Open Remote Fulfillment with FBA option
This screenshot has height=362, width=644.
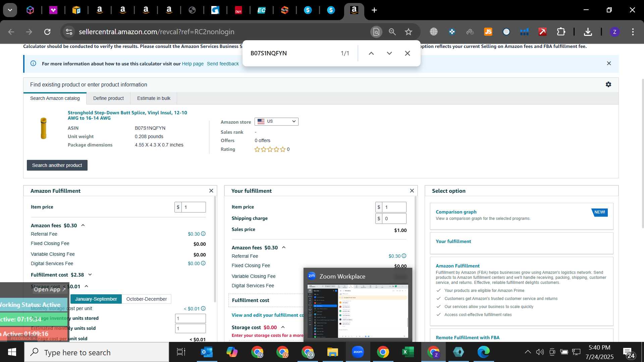468,338
